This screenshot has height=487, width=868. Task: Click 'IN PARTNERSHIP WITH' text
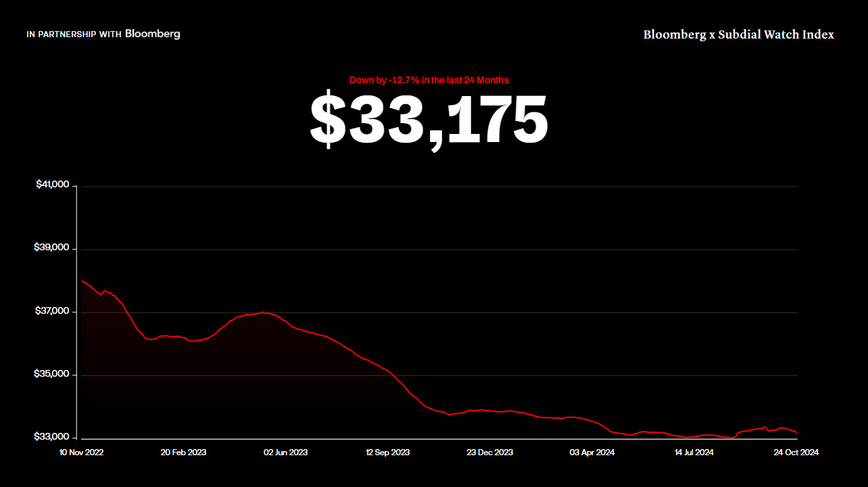(x=74, y=34)
